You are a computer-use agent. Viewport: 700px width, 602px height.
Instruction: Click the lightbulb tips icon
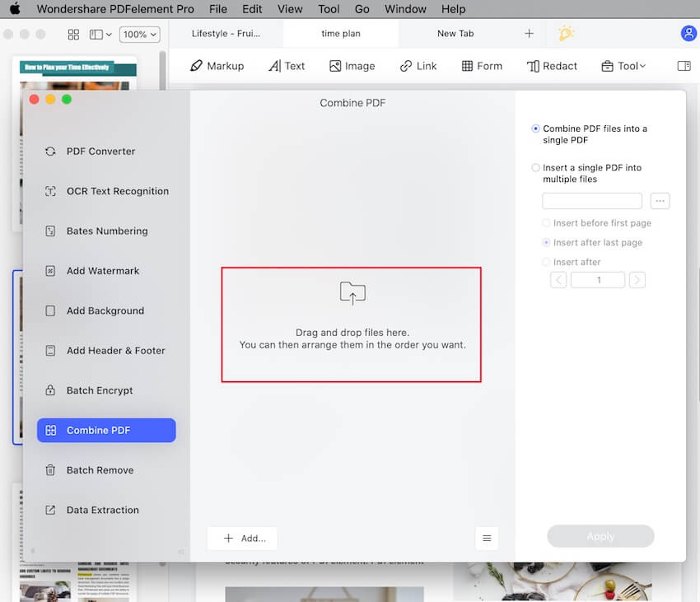(566, 34)
